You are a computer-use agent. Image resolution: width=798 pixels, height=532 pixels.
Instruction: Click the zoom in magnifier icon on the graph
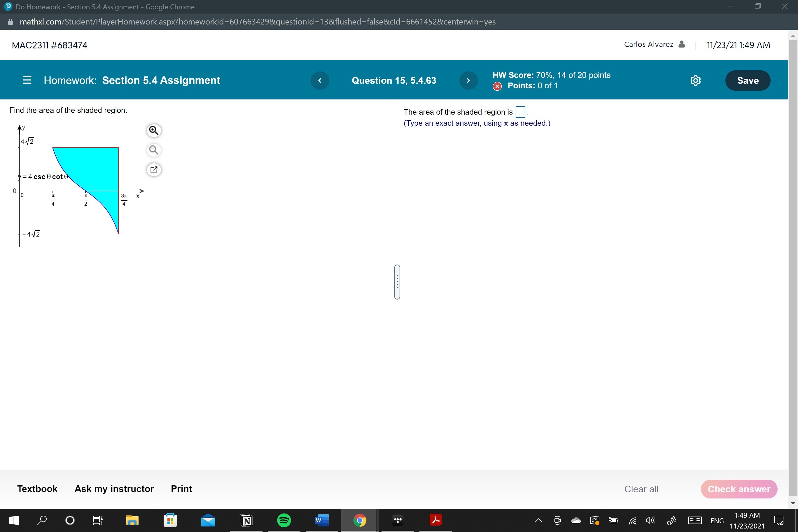click(x=154, y=130)
